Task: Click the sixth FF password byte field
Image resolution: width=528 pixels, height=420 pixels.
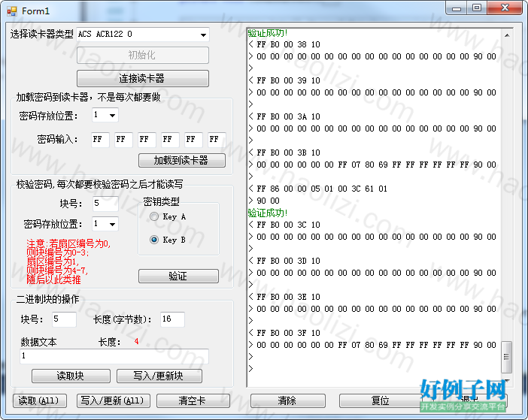Action: [217, 140]
